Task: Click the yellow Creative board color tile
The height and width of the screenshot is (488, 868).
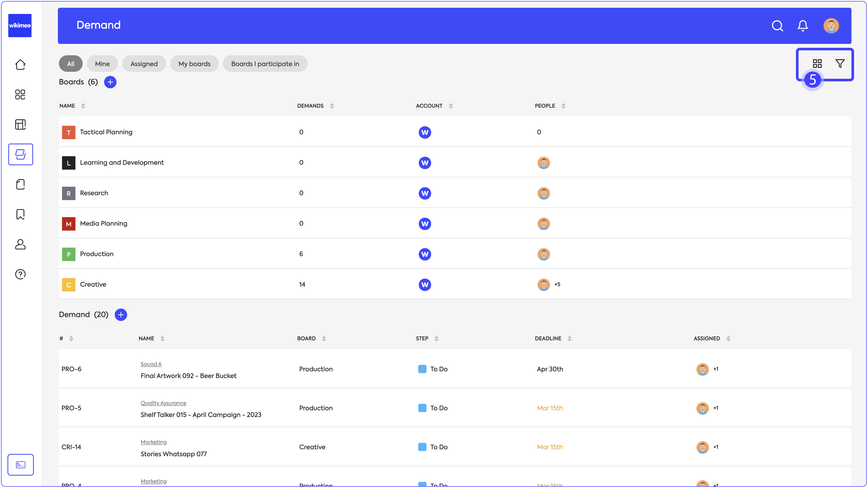Action: [69, 285]
